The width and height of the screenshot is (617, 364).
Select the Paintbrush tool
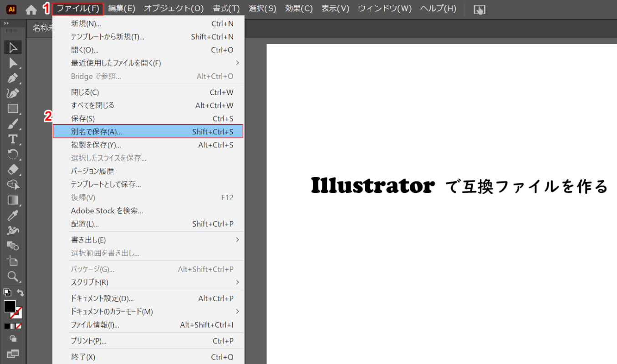coord(13,124)
